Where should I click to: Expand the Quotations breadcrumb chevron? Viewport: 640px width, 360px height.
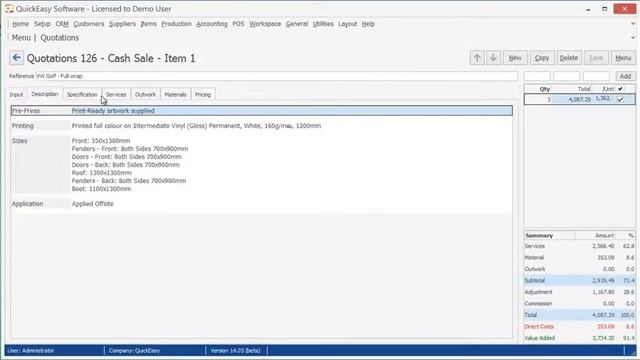tap(633, 38)
